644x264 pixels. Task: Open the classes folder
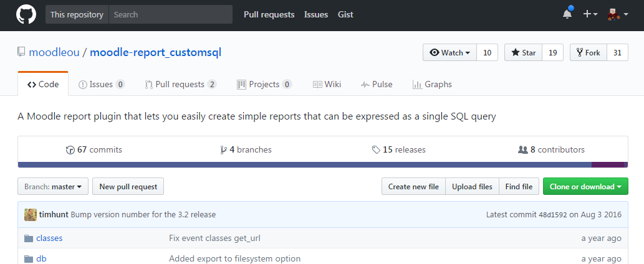point(49,238)
